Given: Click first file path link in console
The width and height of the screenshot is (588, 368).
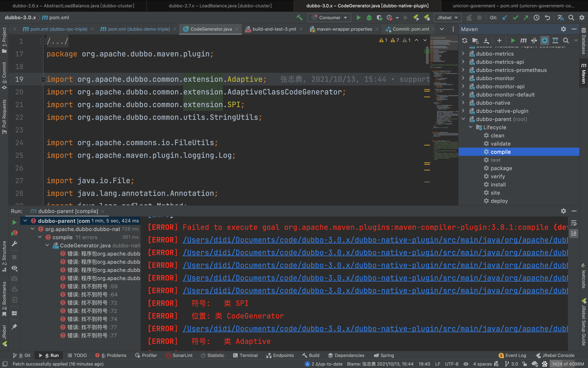Looking at the screenshot, I should click(375, 240).
